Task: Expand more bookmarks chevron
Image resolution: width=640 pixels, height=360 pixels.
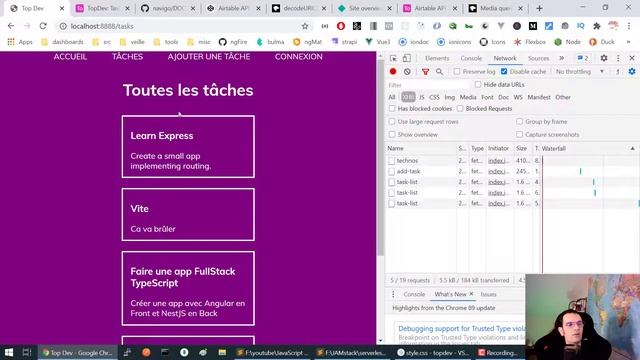Action: click(629, 42)
